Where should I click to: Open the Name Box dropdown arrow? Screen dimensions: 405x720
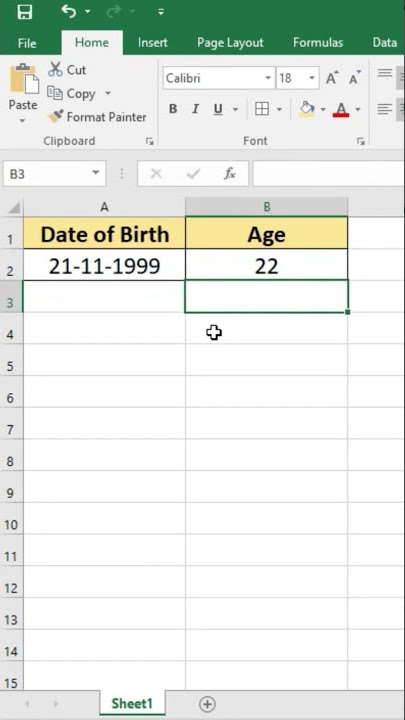point(96,173)
